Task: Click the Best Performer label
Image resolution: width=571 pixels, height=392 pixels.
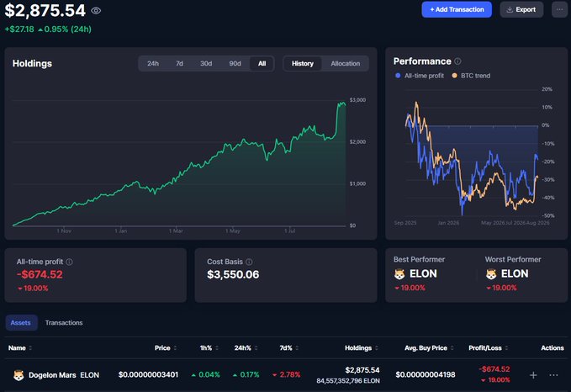Action: [x=419, y=259]
